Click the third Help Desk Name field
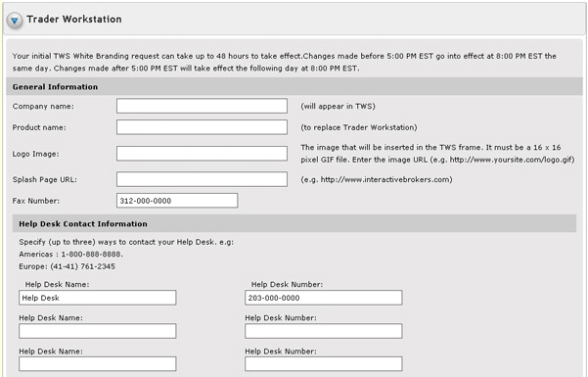The image size is (588, 377). (98, 364)
